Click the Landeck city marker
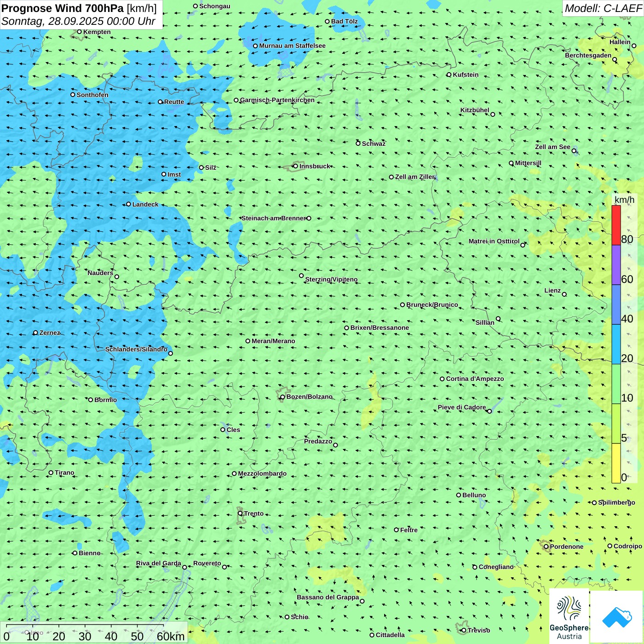The height and width of the screenshot is (644, 644). pos(128,204)
